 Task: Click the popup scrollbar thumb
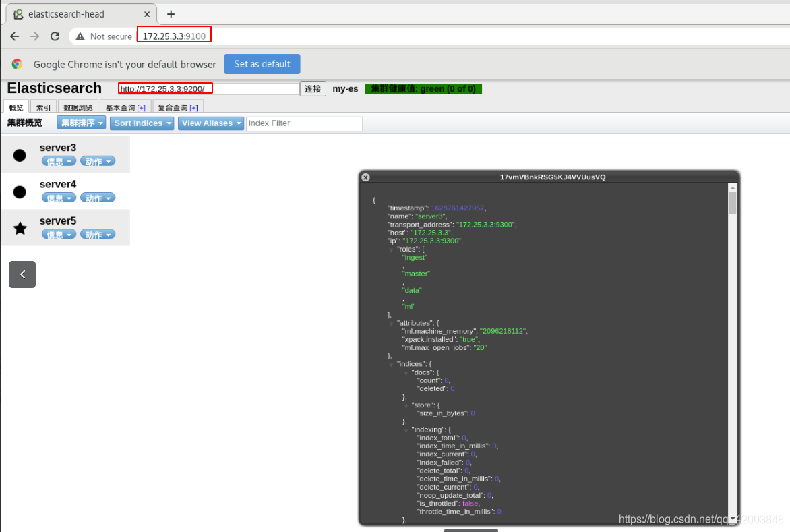pyautogui.click(x=733, y=203)
